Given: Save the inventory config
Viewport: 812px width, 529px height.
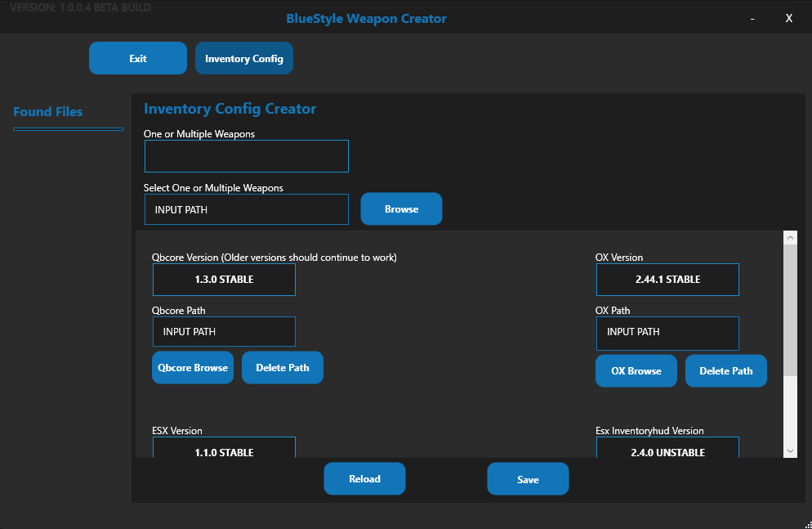Looking at the screenshot, I should point(528,479).
